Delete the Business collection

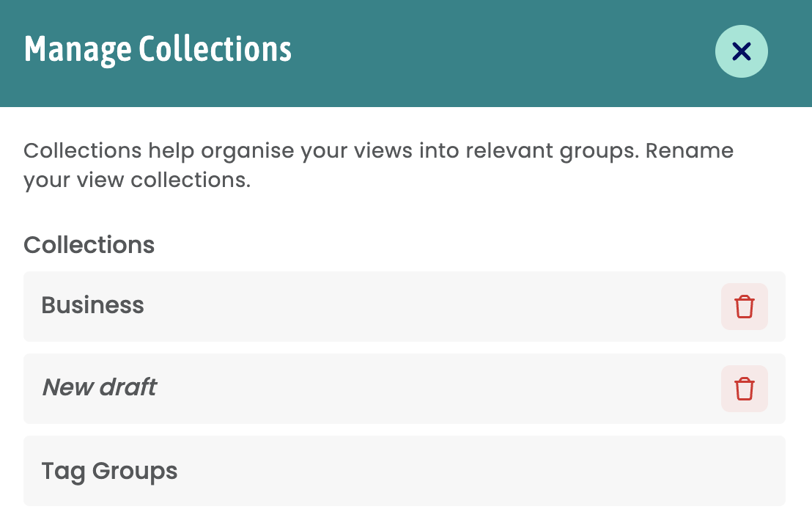[x=744, y=306]
